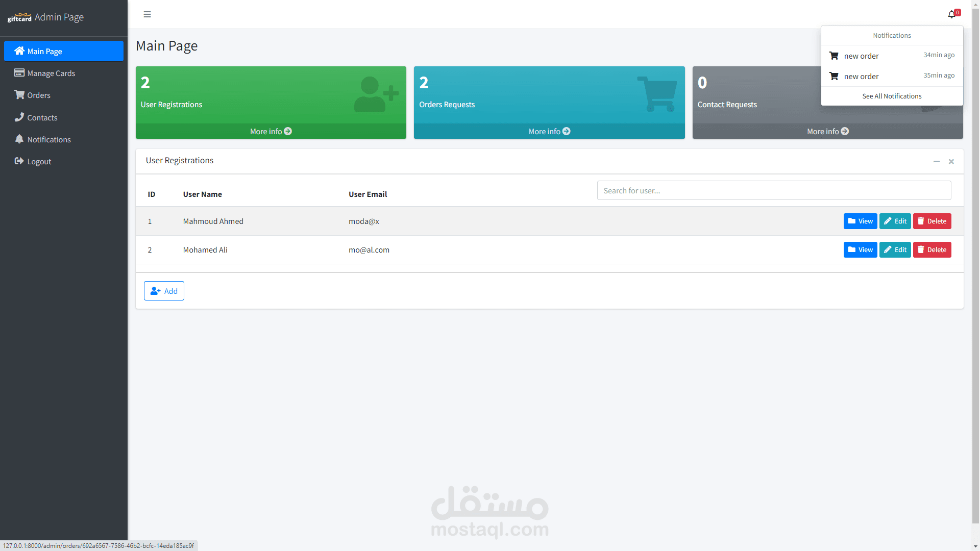Screen dimensions: 980x551
Task: Open Manage Cards in sidebar
Action: click(x=51, y=73)
